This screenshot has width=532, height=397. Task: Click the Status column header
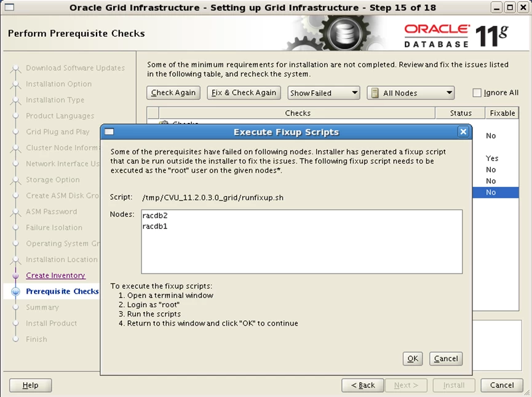[461, 113]
